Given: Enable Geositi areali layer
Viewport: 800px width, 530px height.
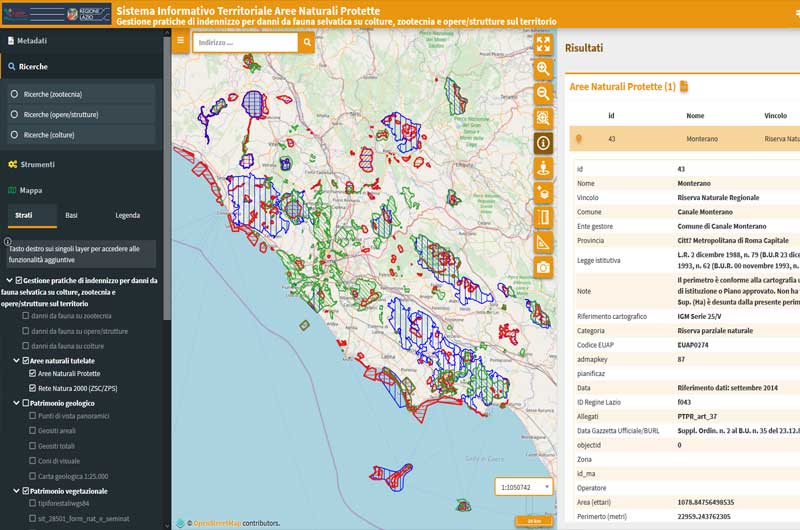Looking at the screenshot, I should (33, 431).
